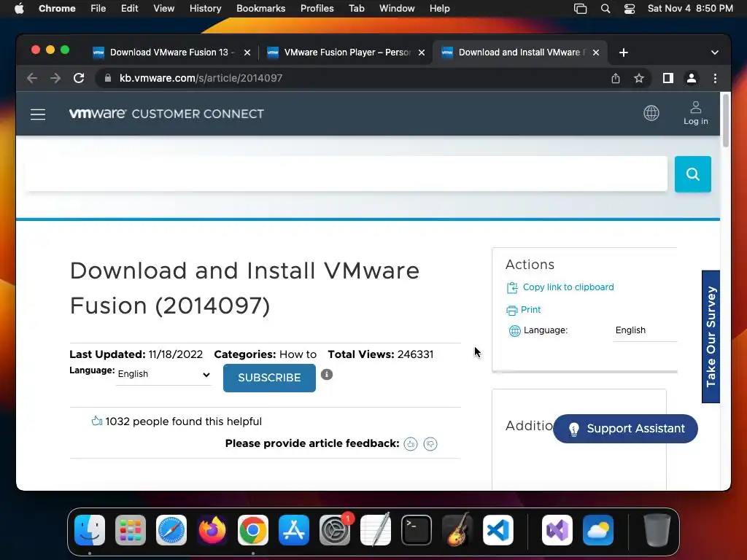Open the Chrome profile menu

(x=692, y=78)
